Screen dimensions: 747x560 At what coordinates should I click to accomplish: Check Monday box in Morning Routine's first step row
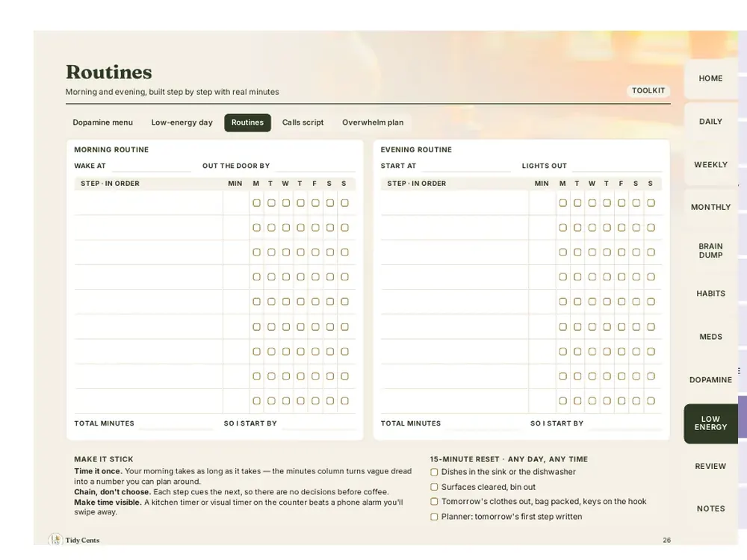pos(256,203)
